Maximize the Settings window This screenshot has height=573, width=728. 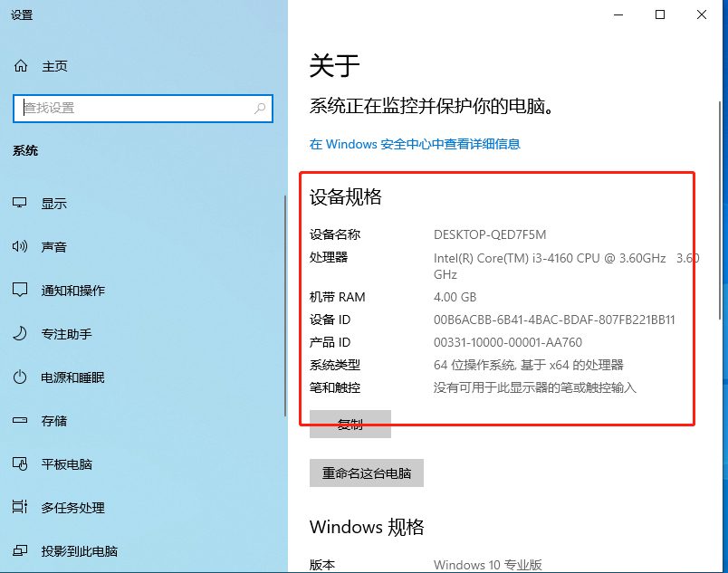pos(660,14)
